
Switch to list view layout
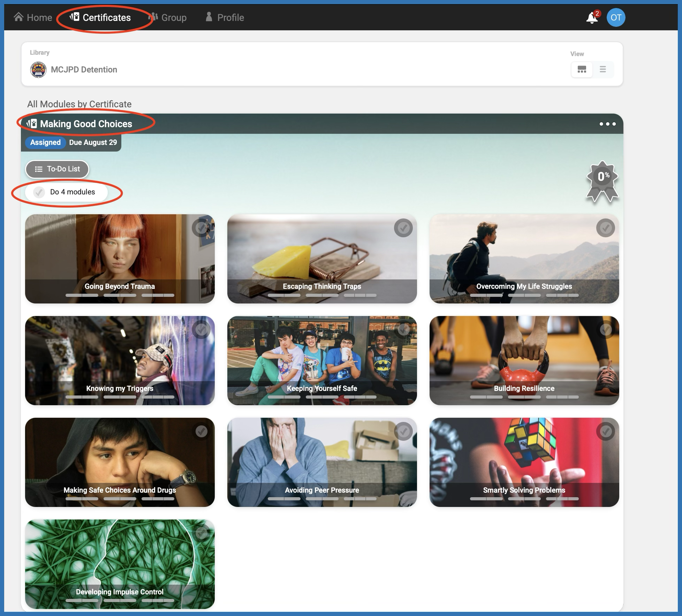point(603,69)
